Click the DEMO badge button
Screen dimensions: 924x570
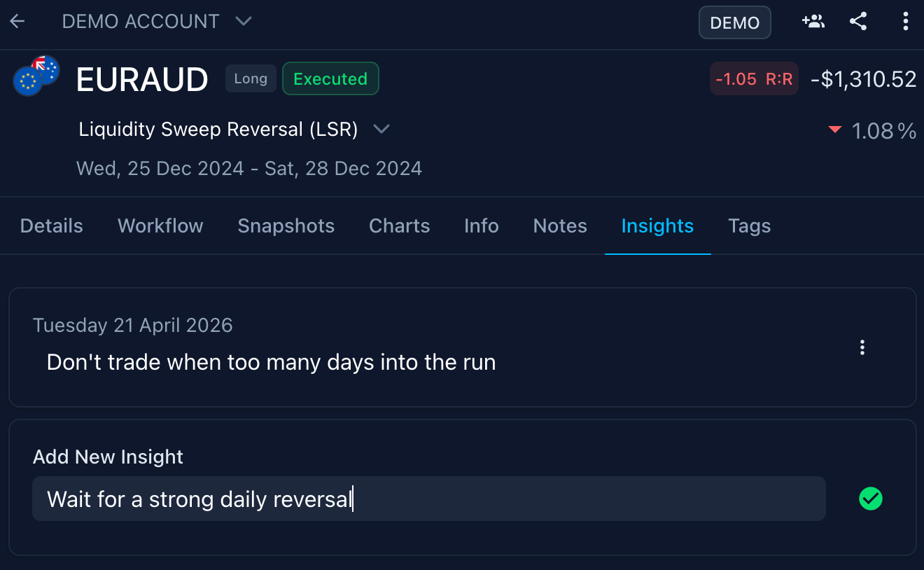pos(734,22)
